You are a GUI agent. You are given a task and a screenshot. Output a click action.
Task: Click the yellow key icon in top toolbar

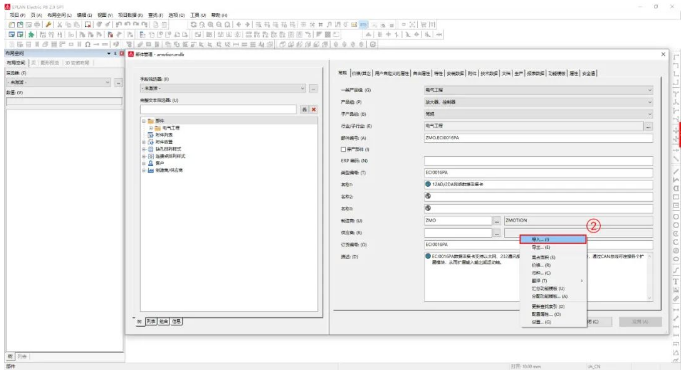tap(48, 25)
